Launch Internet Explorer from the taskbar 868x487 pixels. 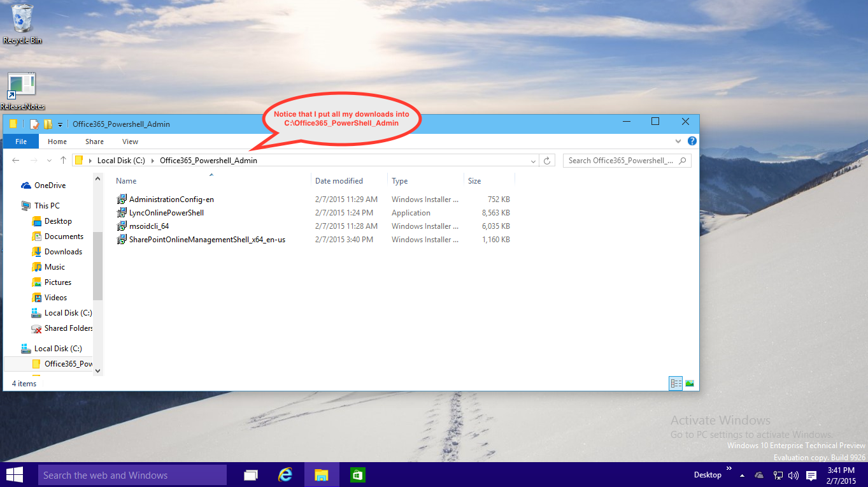click(x=286, y=475)
